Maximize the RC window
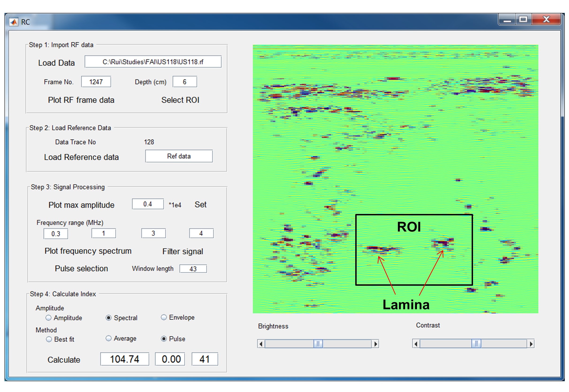This screenshot has width=569, height=392. pyautogui.click(x=523, y=20)
